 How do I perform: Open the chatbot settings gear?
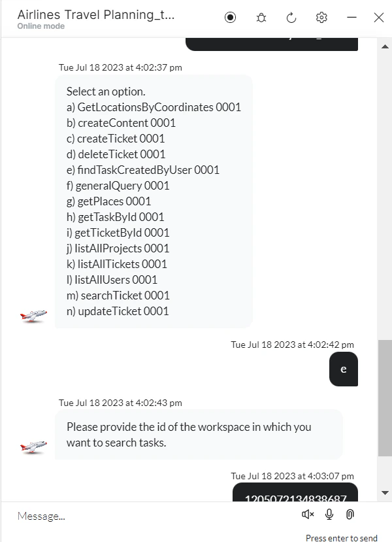tap(321, 18)
